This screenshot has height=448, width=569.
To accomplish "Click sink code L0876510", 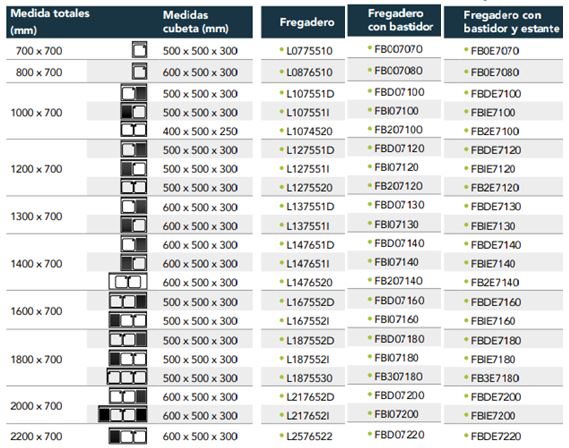I will 310,72.
